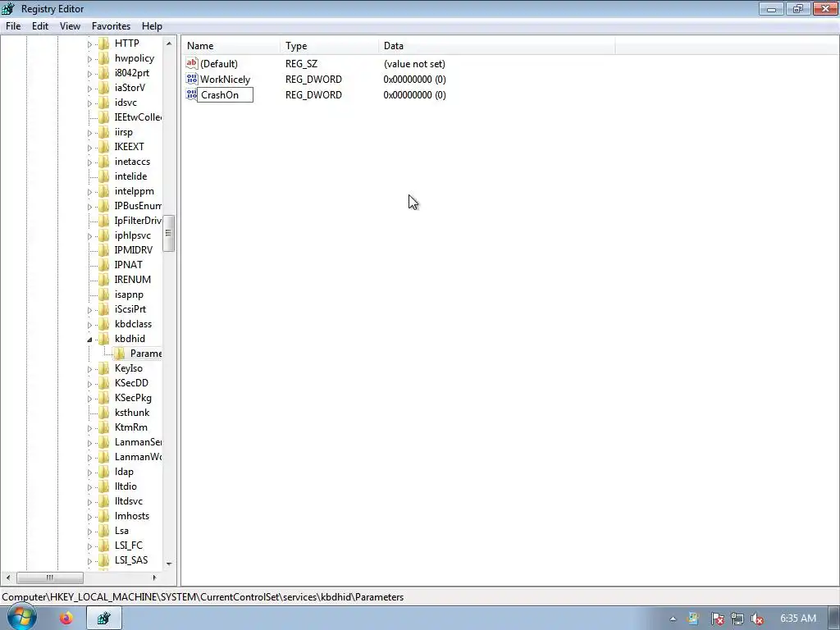Click the Lsa folder icon
Screen dimensions: 840x630
coord(104,531)
